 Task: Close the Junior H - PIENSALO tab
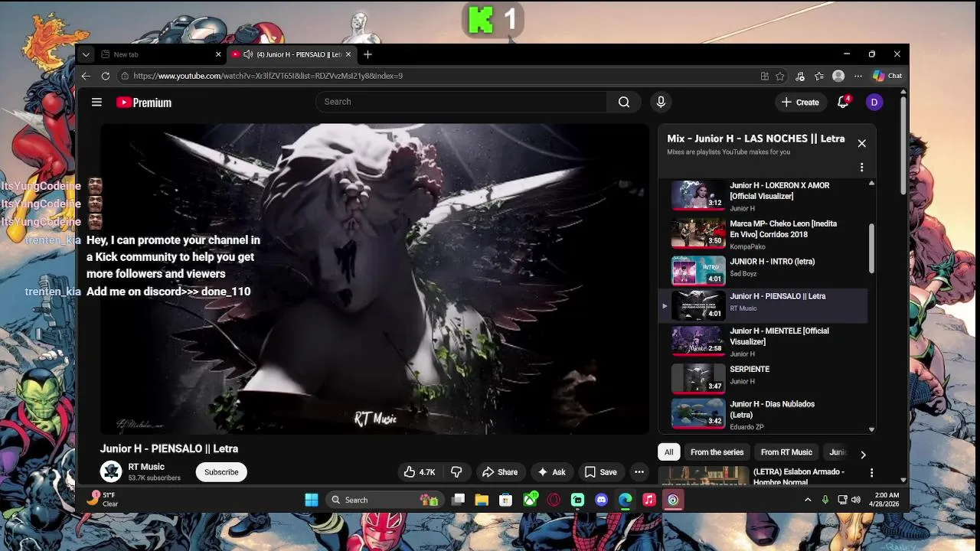[348, 54]
